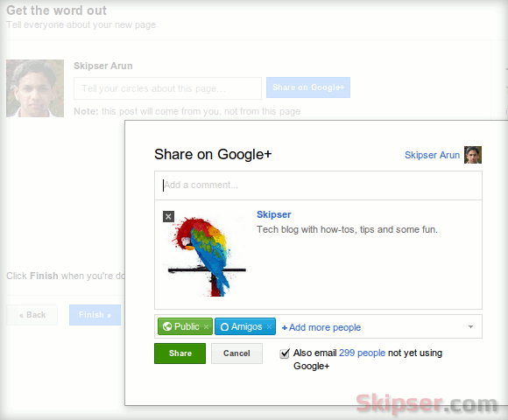Focus the Add a comment text field
Screen dimensions: 508x420
318,185
